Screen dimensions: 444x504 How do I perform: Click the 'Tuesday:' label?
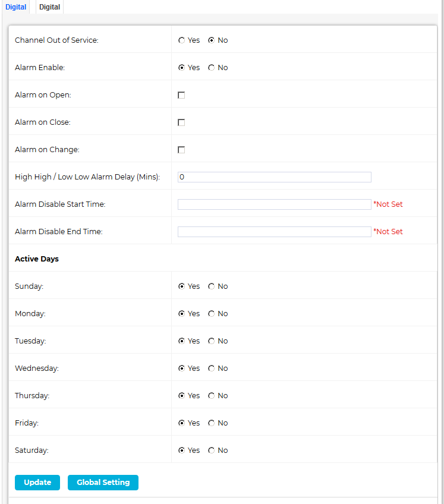coord(30,341)
